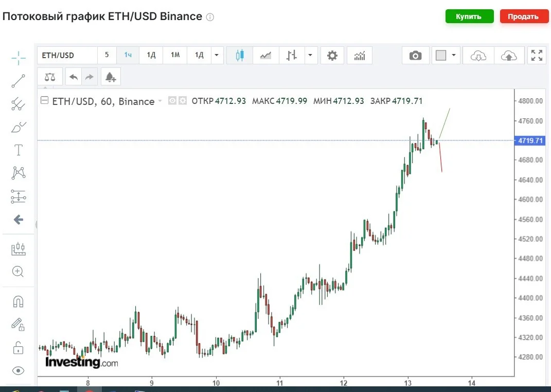Click the sidebar collapse handle at chart edge
This screenshot has width=551, height=392.
(x=36, y=224)
